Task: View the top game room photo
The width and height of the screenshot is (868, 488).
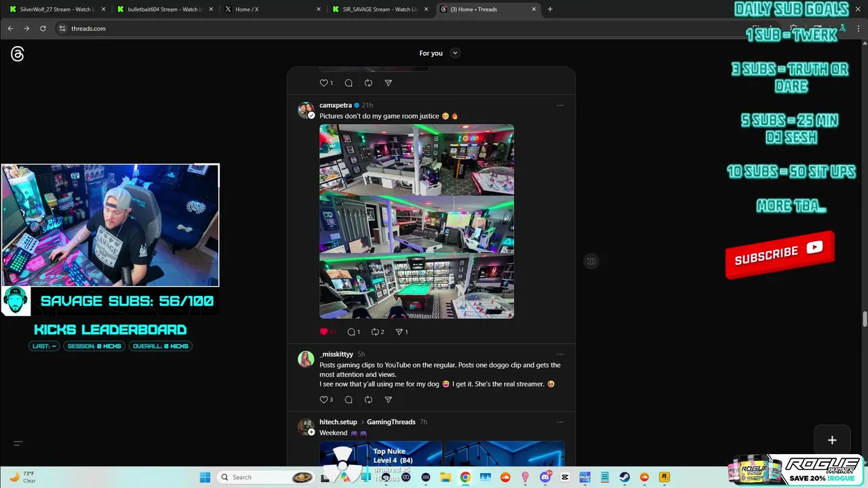Action: tap(416, 159)
